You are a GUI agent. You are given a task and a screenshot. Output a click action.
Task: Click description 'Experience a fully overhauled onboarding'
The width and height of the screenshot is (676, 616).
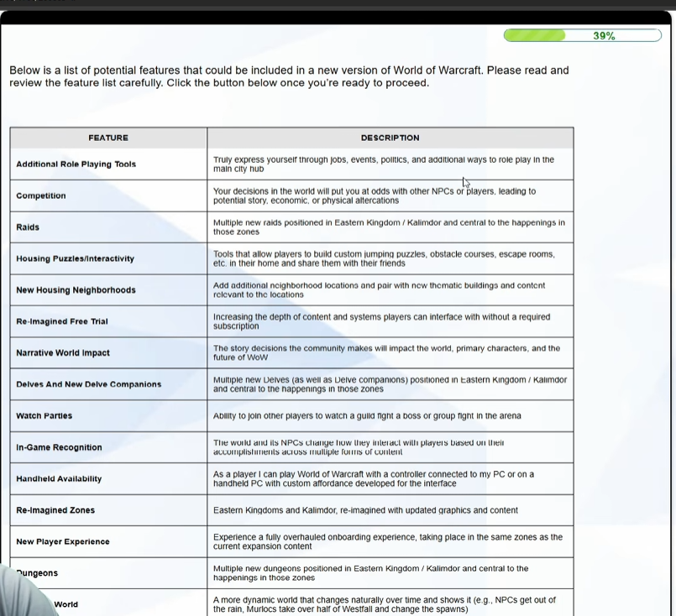point(388,541)
